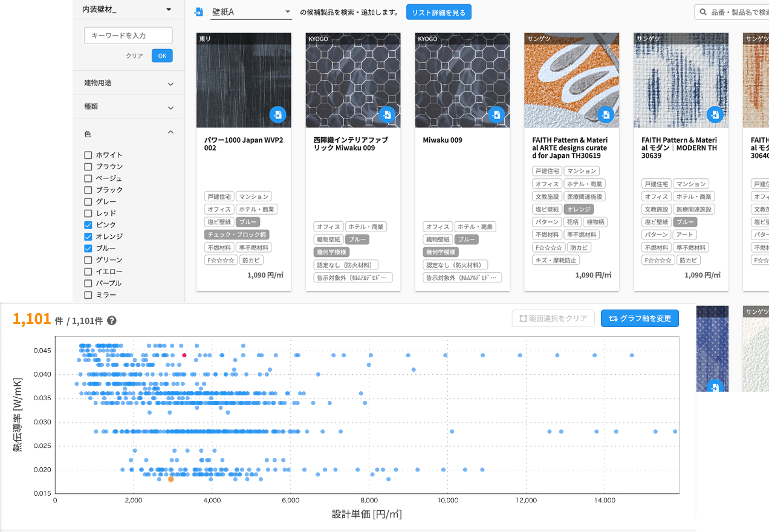Click the オレンジ tag on TH30619 card
The image size is (769, 532).
click(577, 209)
